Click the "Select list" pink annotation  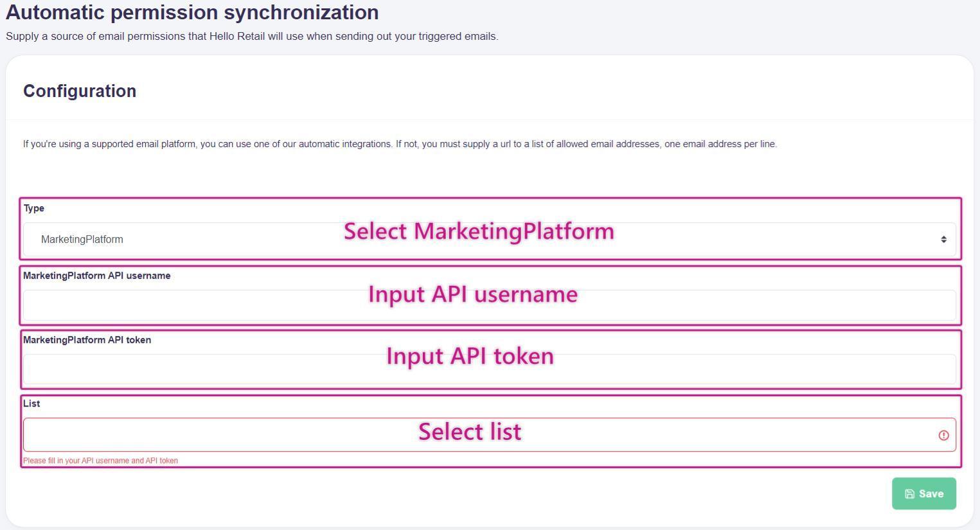point(470,431)
